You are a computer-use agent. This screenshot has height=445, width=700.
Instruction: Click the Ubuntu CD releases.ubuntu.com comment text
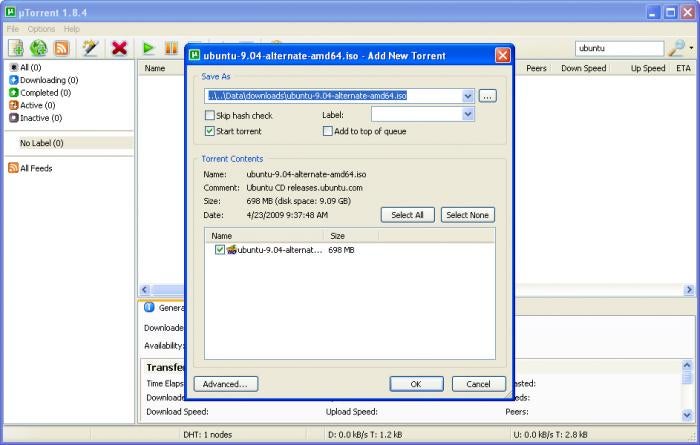(304, 187)
